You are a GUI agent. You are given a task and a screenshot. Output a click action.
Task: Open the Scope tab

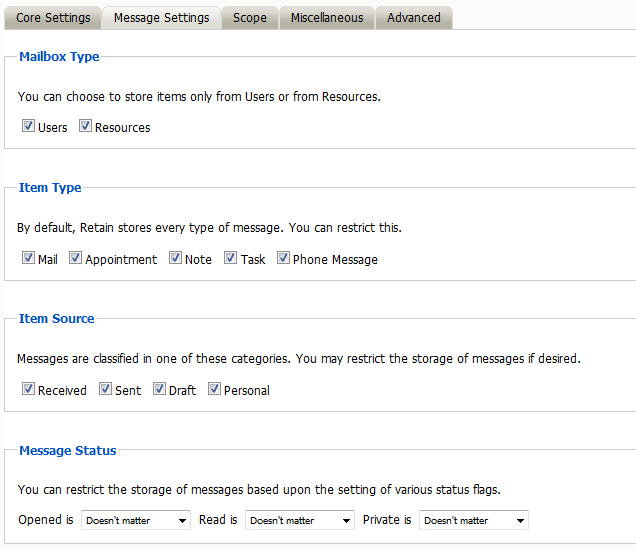click(250, 18)
